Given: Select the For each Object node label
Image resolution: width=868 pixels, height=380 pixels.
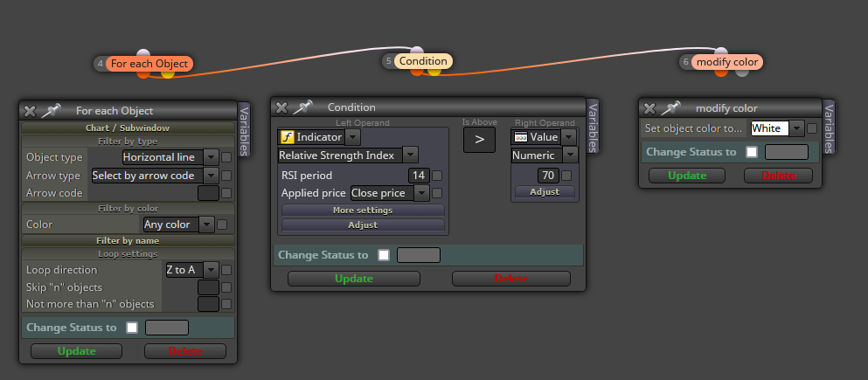Looking at the screenshot, I should [x=149, y=64].
